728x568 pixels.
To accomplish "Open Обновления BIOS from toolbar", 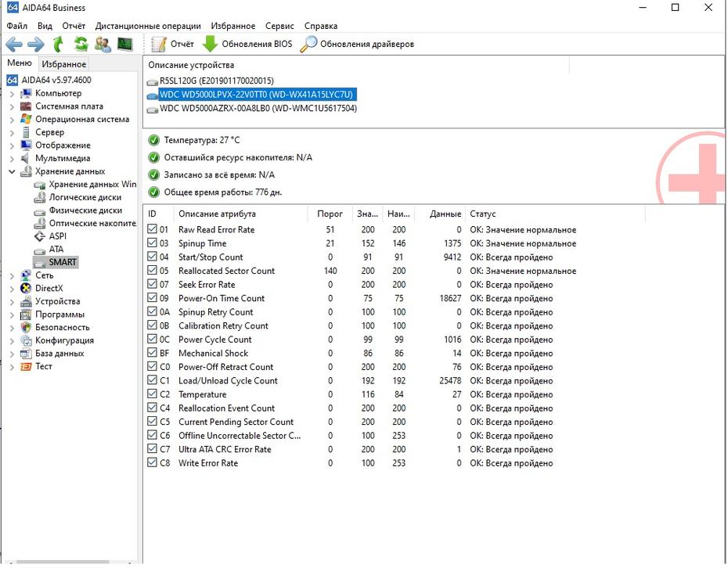I will tap(248, 45).
